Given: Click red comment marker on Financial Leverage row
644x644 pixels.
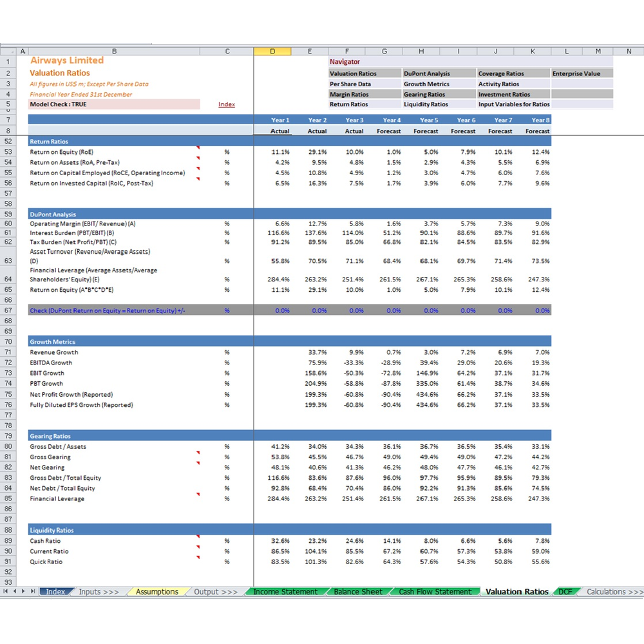Looking at the screenshot, I should [x=198, y=495].
